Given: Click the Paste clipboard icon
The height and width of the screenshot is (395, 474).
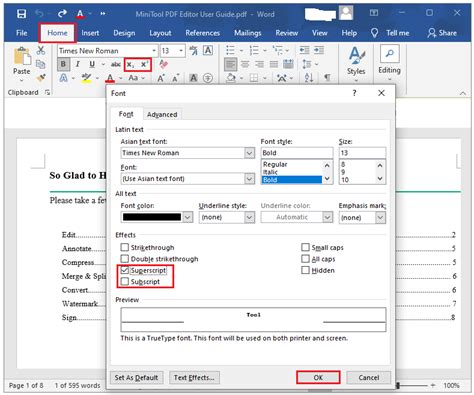Looking at the screenshot, I should 22,57.
